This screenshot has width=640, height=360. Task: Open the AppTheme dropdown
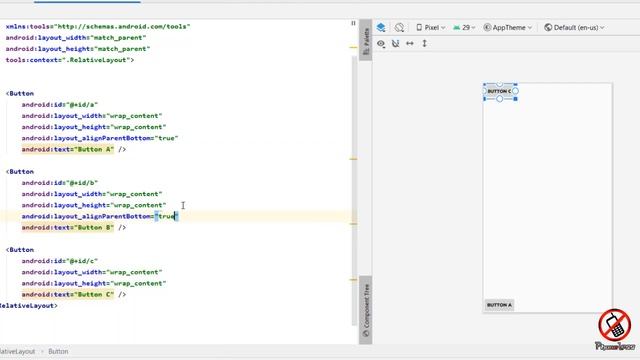click(x=508, y=27)
